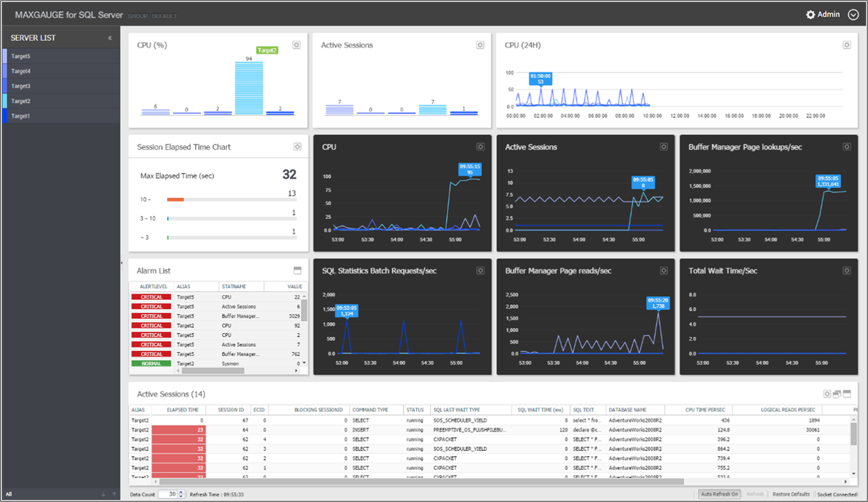Select Target3 in server list
The image size is (868, 502).
pos(60,86)
